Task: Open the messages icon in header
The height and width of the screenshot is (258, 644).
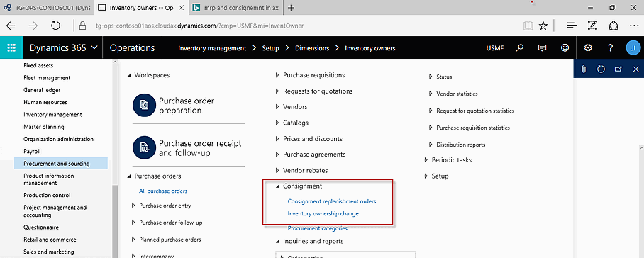Action: point(542,48)
